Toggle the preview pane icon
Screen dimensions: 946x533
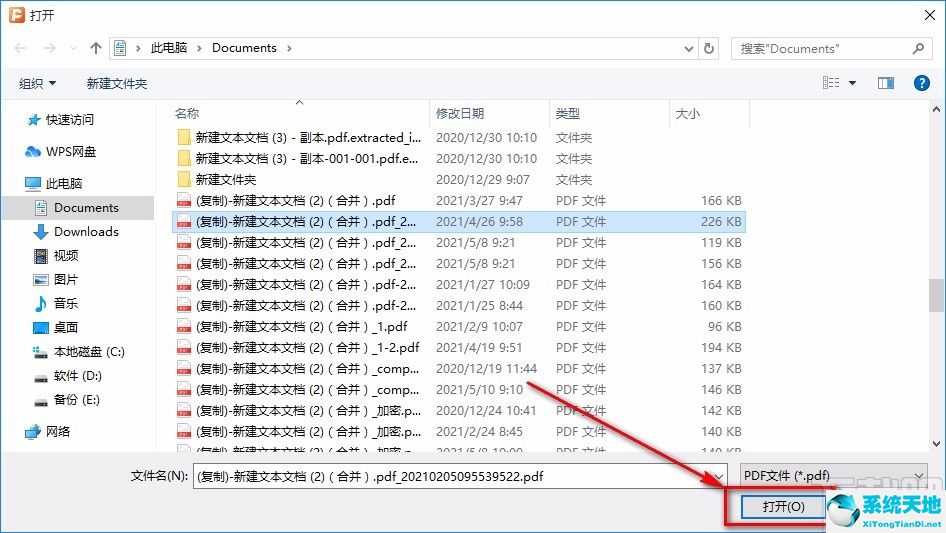click(x=886, y=83)
